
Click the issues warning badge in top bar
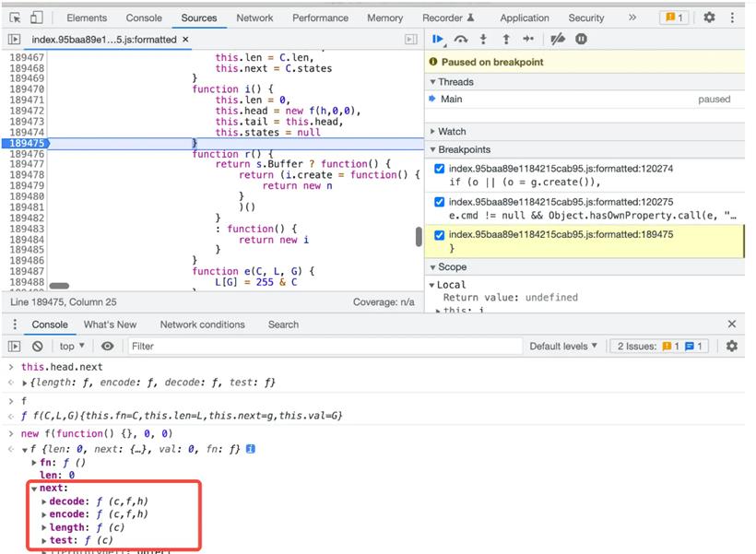click(674, 18)
